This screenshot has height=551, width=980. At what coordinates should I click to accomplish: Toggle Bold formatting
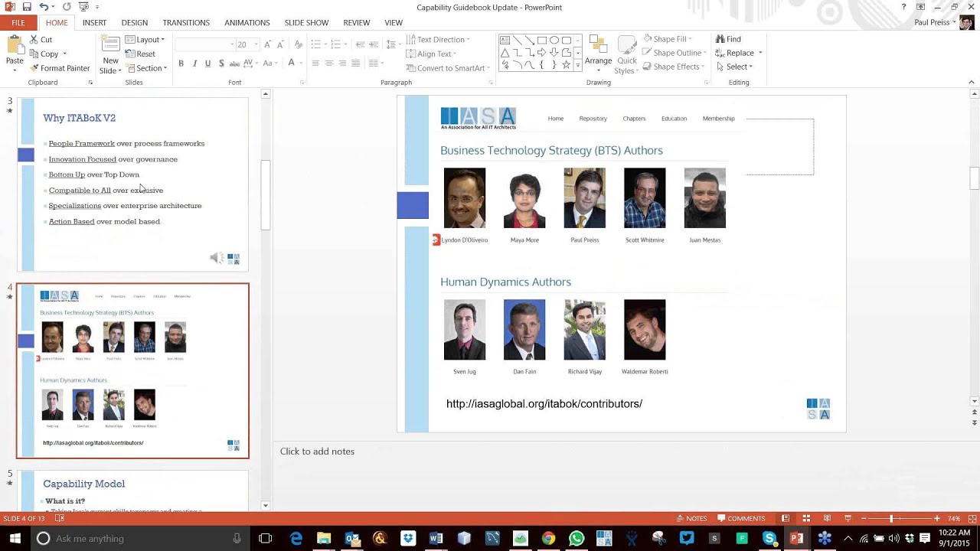point(181,64)
